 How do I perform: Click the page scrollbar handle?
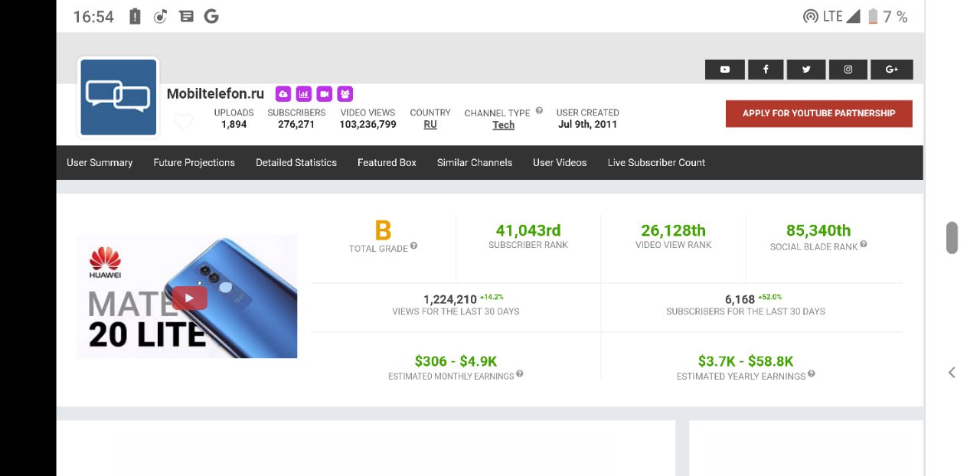point(952,238)
